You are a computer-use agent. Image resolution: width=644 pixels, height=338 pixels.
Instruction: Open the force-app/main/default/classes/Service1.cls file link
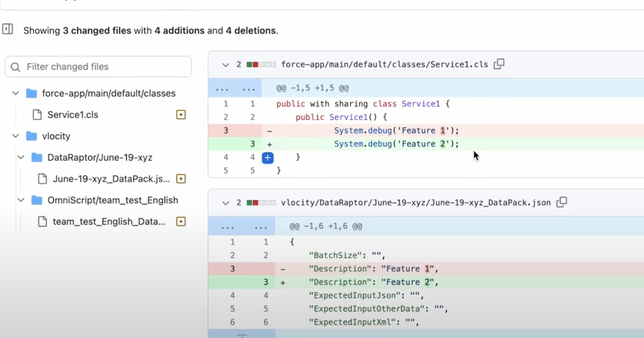tap(384, 64)
